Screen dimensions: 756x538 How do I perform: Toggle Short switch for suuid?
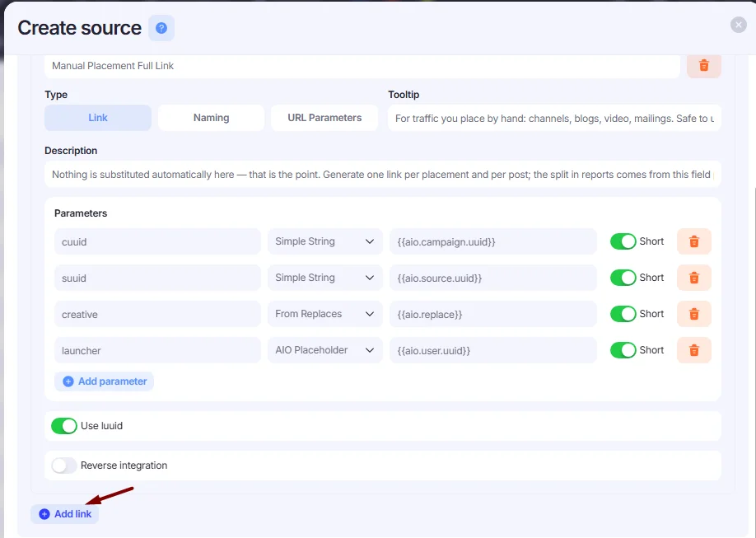coord(623,278)
